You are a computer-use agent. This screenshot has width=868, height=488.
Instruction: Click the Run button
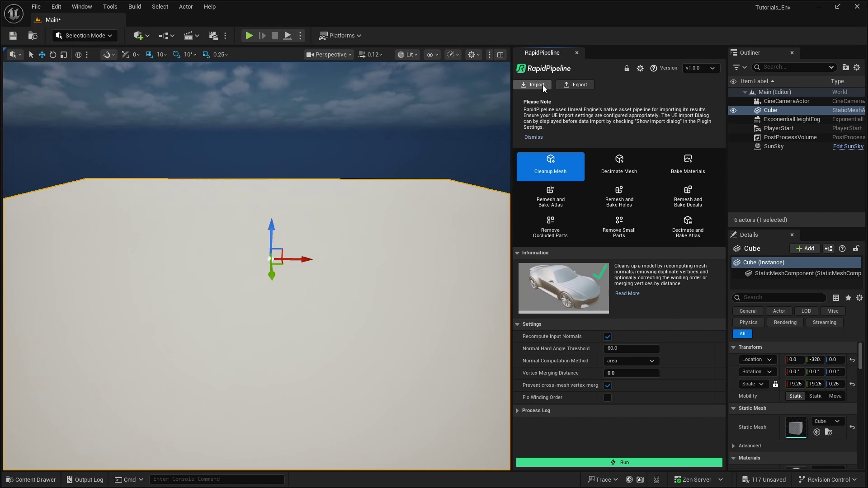[x=619, y=462]
